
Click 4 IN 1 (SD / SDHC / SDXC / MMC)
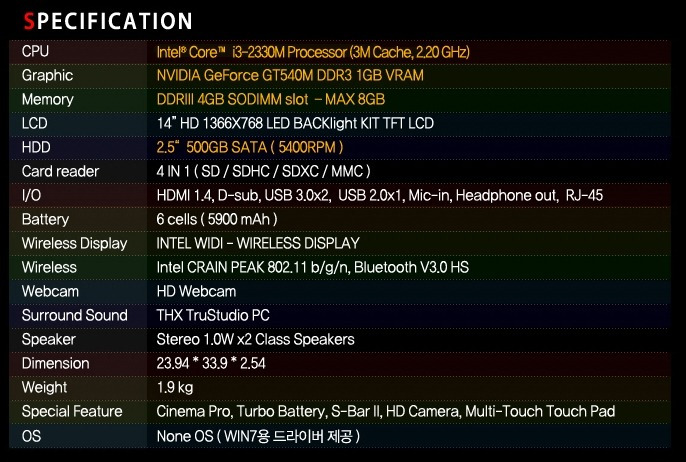click(263, 171)
